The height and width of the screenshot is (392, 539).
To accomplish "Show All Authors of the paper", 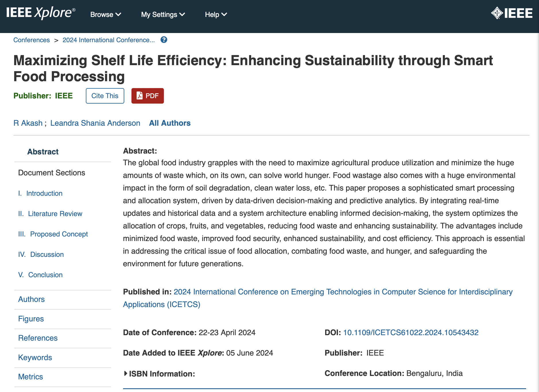I will pyautogui.click(x=170, y=123).
